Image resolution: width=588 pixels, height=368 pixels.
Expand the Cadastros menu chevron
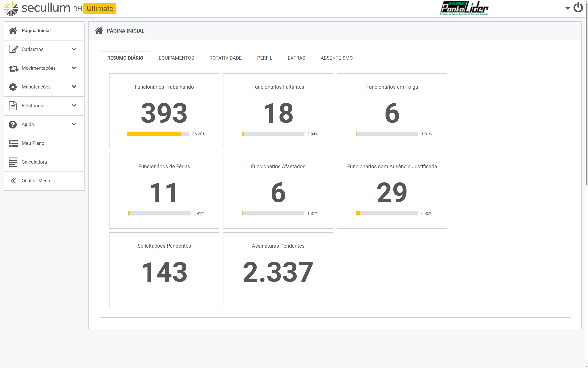pyautogui.click(x=74, y=49)
